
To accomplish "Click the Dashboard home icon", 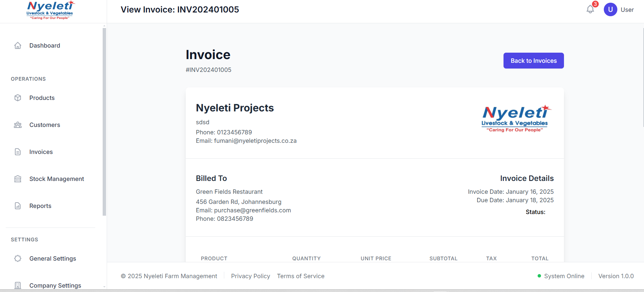I will [x=18, y=46].
